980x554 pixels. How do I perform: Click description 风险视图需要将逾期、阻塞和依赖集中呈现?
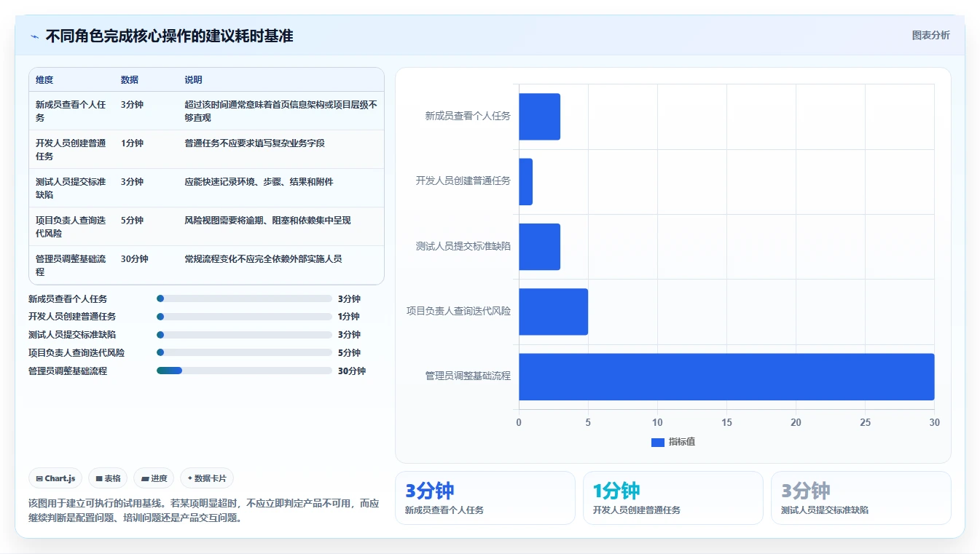267,220
